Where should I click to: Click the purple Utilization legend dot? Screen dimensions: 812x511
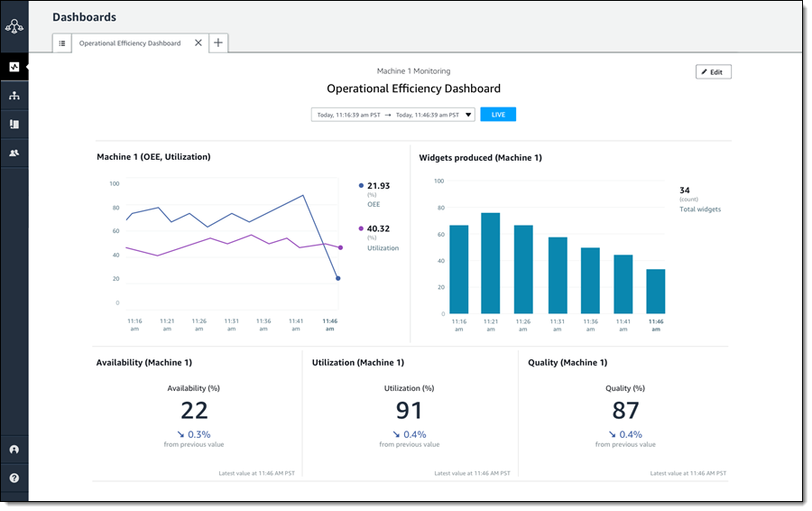361,229
